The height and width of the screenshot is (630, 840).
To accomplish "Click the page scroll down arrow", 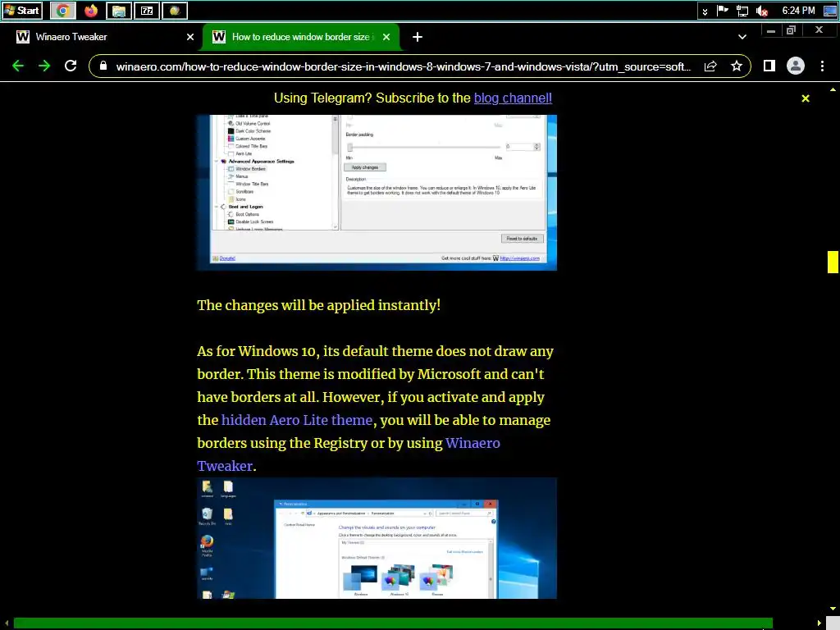I will [x=833, y=609].
